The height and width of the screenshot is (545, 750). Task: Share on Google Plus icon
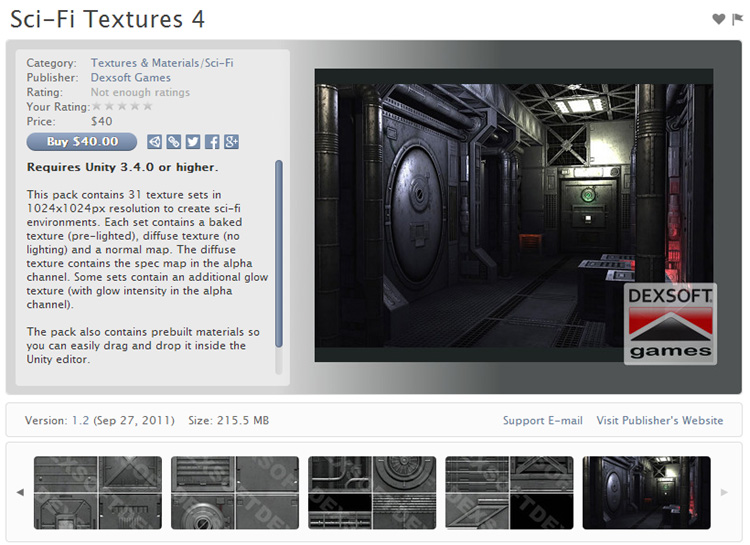pyautogui.click(x=232, y=142)
